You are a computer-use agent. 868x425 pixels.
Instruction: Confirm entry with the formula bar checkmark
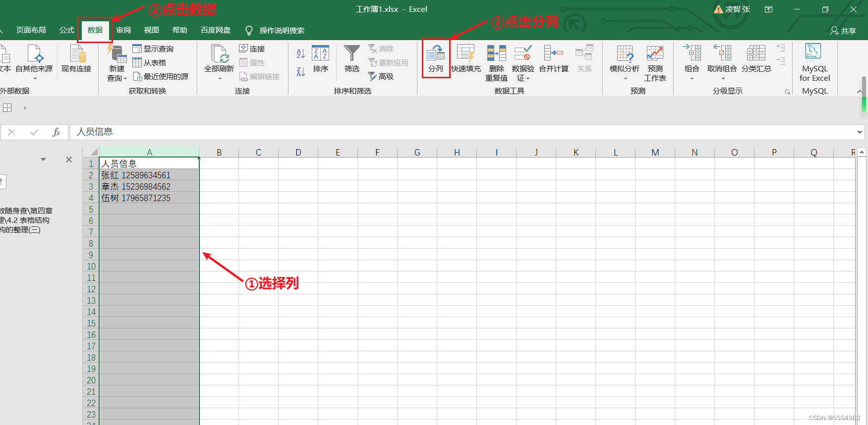[34, 132]
